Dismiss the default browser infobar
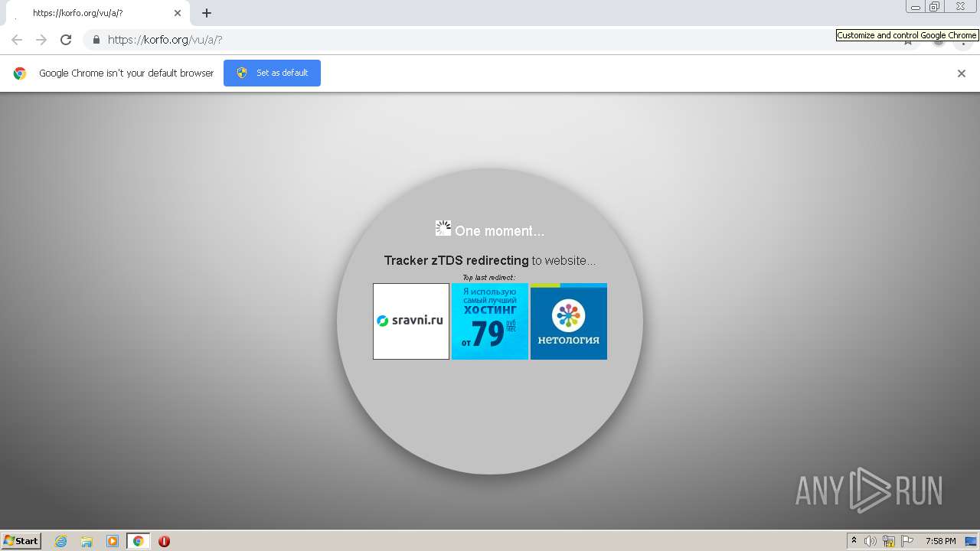The image size is (980, 551). point(962,73)
